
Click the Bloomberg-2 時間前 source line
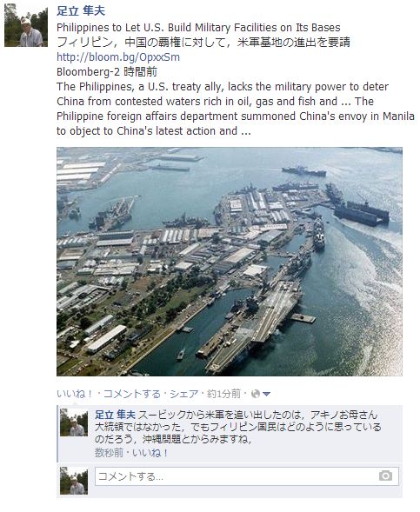(107, 72)
